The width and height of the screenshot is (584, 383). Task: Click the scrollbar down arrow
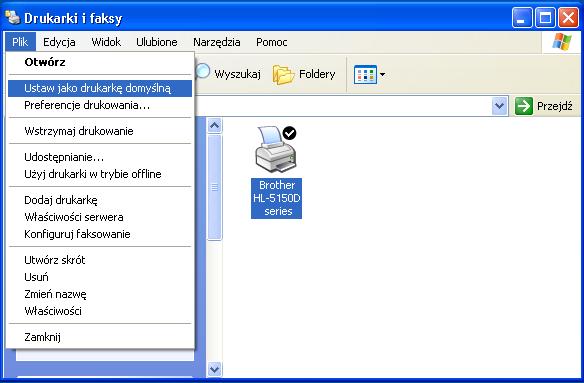[x=215, y=369]
